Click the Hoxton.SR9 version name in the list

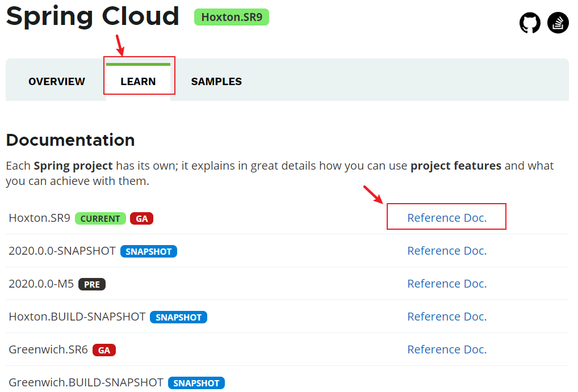click(x=39, y=218)
